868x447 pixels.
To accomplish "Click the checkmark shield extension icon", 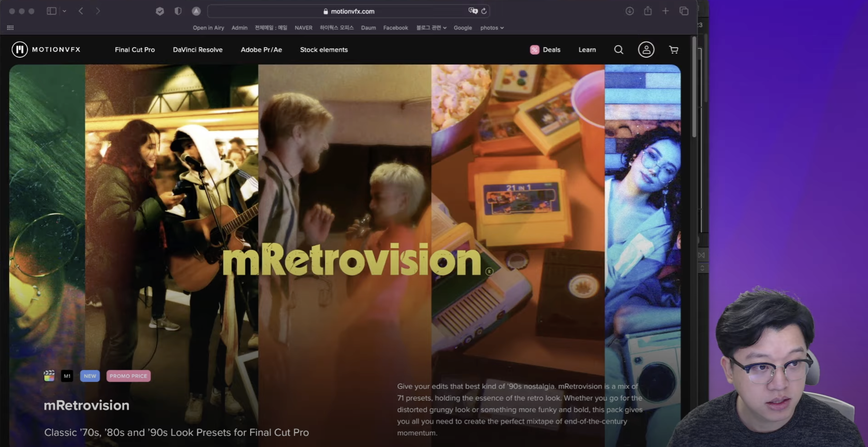I will click(x=160, y=11).
